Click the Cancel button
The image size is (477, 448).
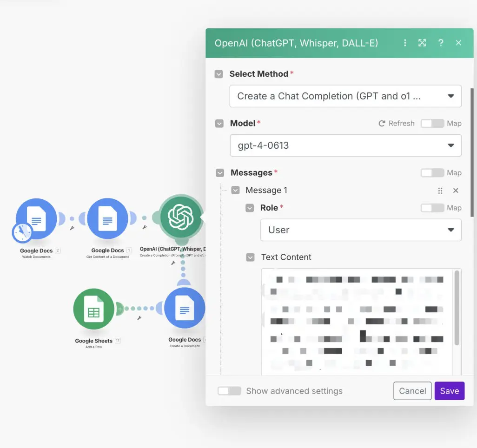pyautogui.click(x=412, y=391)
